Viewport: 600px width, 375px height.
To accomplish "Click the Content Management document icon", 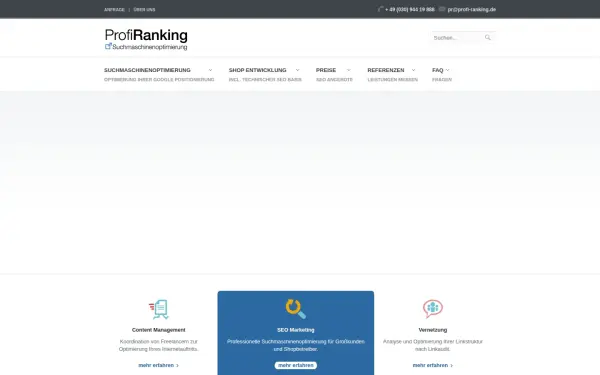I will pyautogui.click(x=159, y=309).
